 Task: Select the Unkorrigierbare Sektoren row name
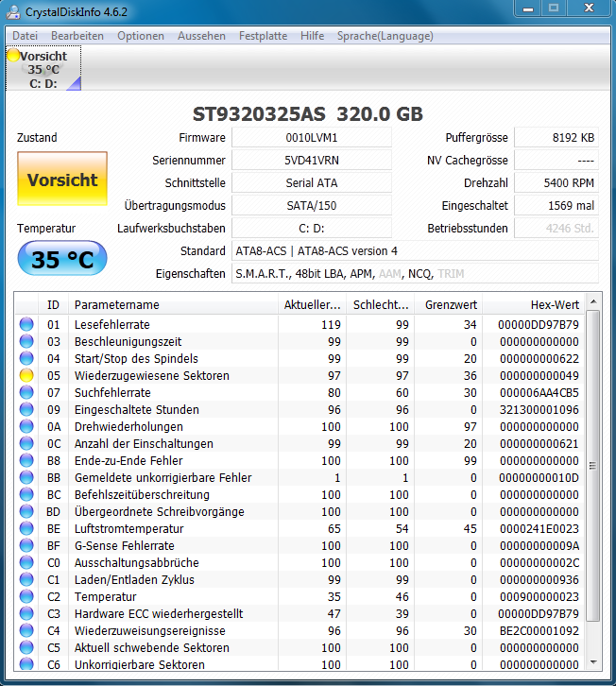coord(140,664)
